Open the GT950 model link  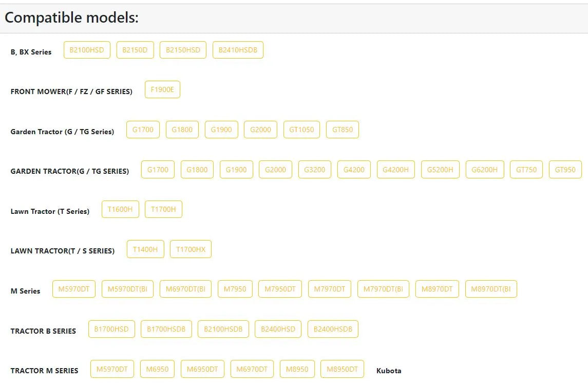tap(565, 170)
